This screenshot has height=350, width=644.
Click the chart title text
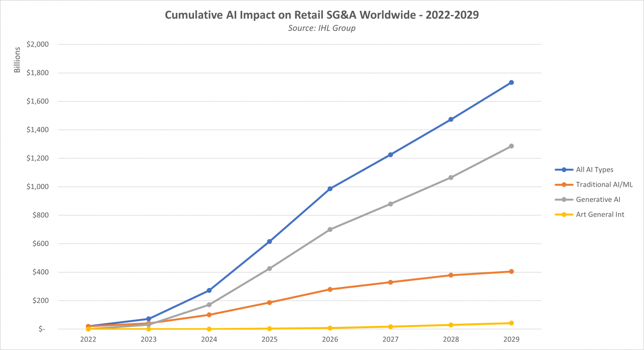322,15
